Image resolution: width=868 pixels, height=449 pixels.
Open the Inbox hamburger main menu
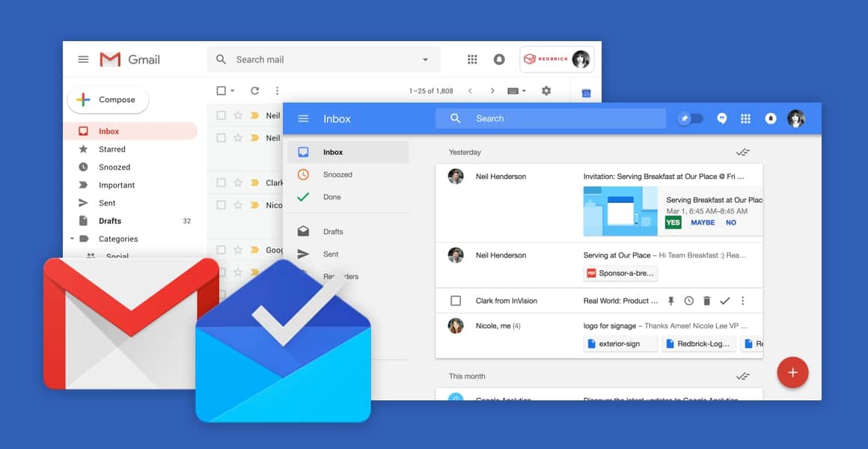coord(303,119)
